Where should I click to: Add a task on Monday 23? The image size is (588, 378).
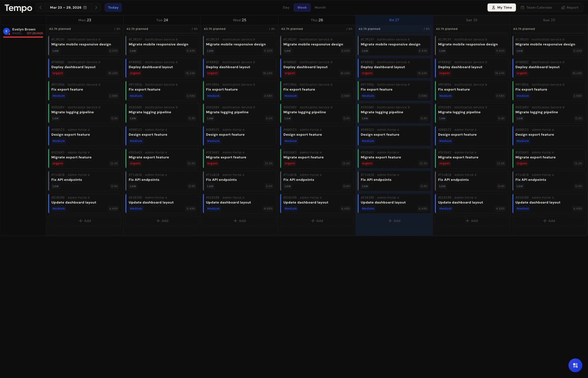click(x=85, y=221)
